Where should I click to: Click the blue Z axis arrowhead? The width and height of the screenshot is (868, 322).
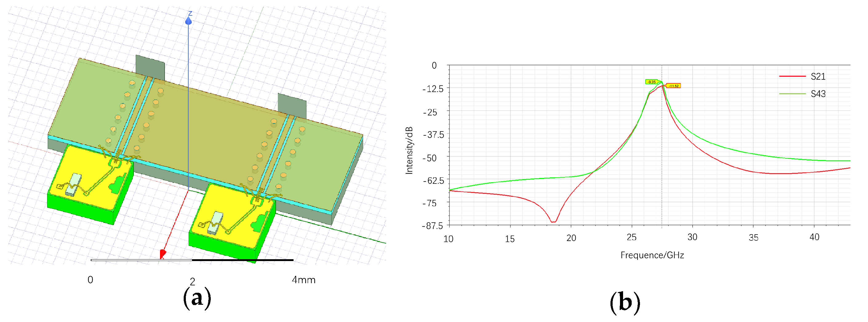[x=188, y=21]
